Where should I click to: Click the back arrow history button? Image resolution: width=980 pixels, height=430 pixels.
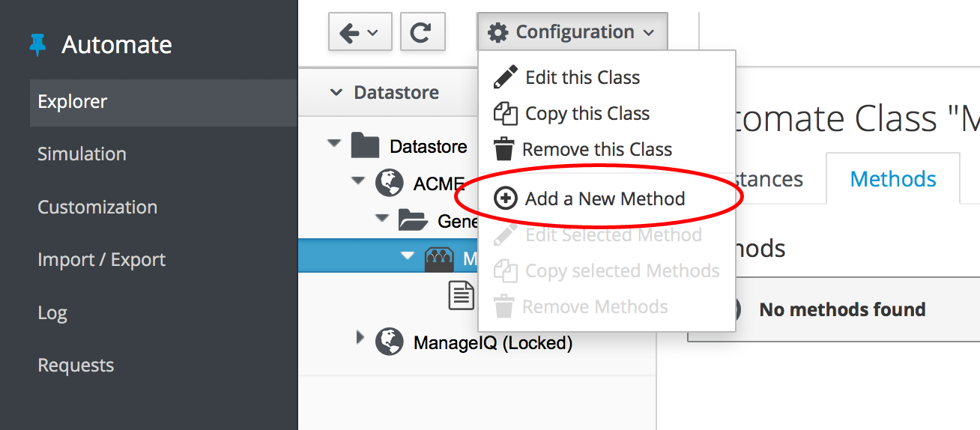[360, 32]
